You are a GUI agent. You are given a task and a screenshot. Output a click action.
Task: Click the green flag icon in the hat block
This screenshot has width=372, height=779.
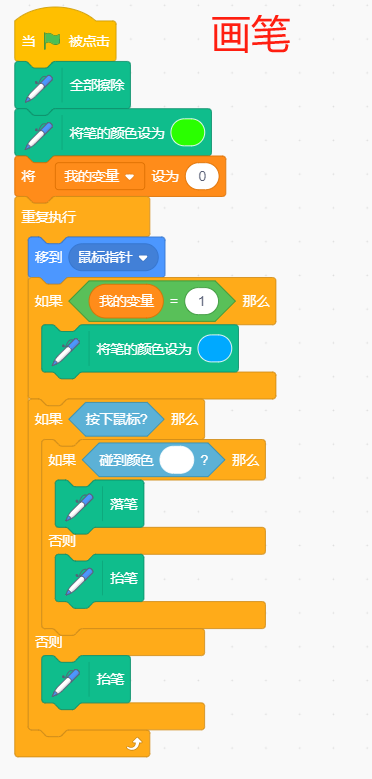tap(52, 41)
